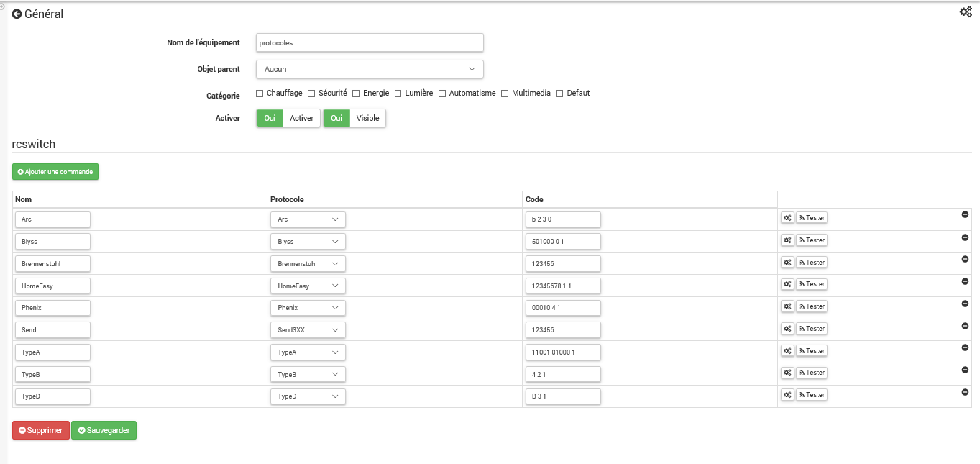The width and height of the screenshot is (980, 464).
Task: Enable the Lumière category checkbox
Action: tap(398, 94)
